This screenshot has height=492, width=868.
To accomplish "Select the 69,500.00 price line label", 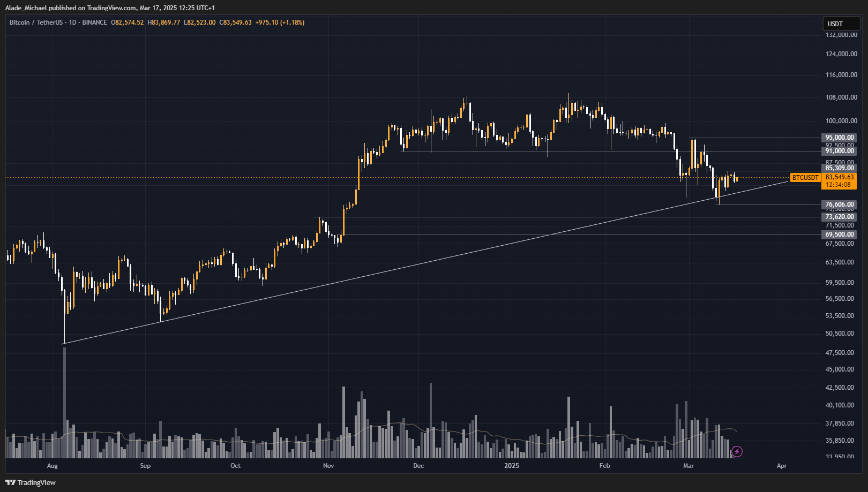I will pyautogui.click(x=839, y=234).
